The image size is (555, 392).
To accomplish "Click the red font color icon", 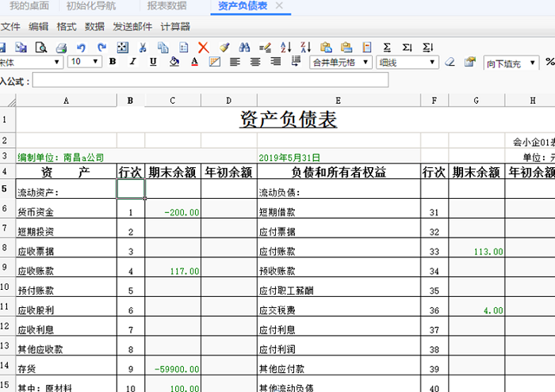I will [194, 62].
